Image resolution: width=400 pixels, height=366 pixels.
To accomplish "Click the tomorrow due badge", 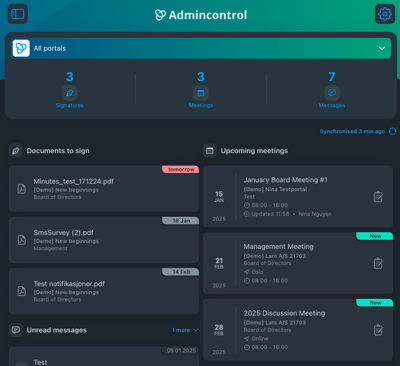I will pyautogui.click(x=181, y=169).
